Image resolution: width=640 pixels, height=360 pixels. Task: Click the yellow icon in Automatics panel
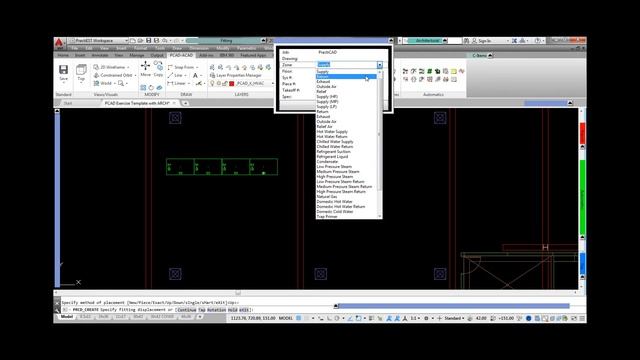click(x=453, y=71)
